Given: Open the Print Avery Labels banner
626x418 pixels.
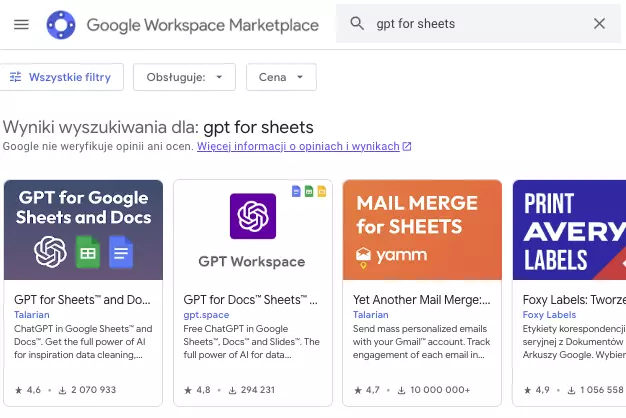Looking at the screenshot, I should coord(569,230).
